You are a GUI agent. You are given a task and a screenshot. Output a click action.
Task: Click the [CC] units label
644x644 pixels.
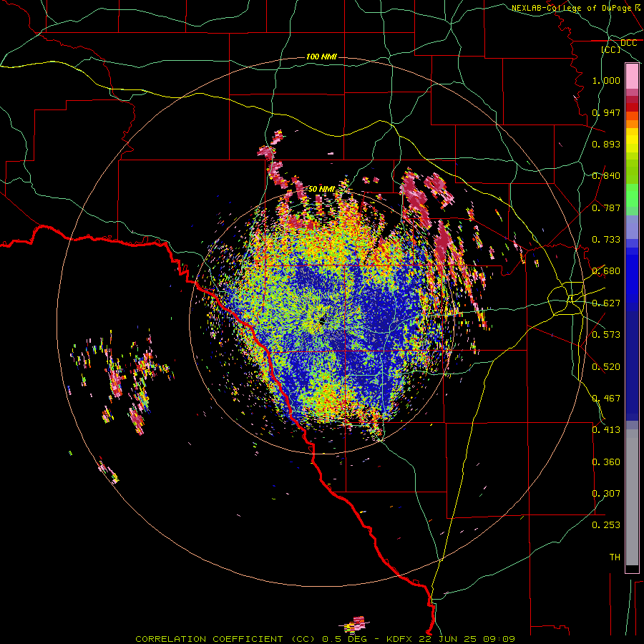[x=611, y=49]
